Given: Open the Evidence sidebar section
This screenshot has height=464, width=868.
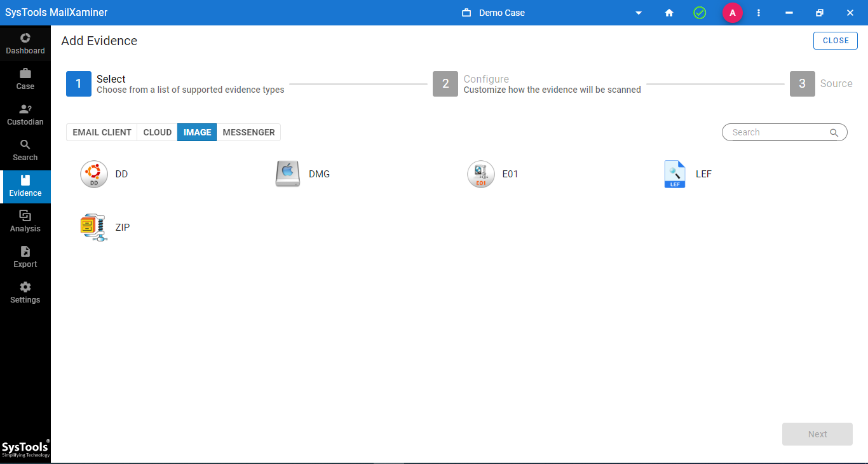Looking at the screenshot, I should click(x=25, y=186).
